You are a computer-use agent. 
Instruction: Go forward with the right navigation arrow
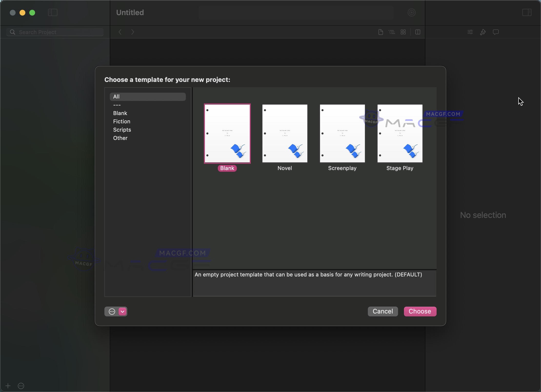pyautogui.click(x=133, y=32)
